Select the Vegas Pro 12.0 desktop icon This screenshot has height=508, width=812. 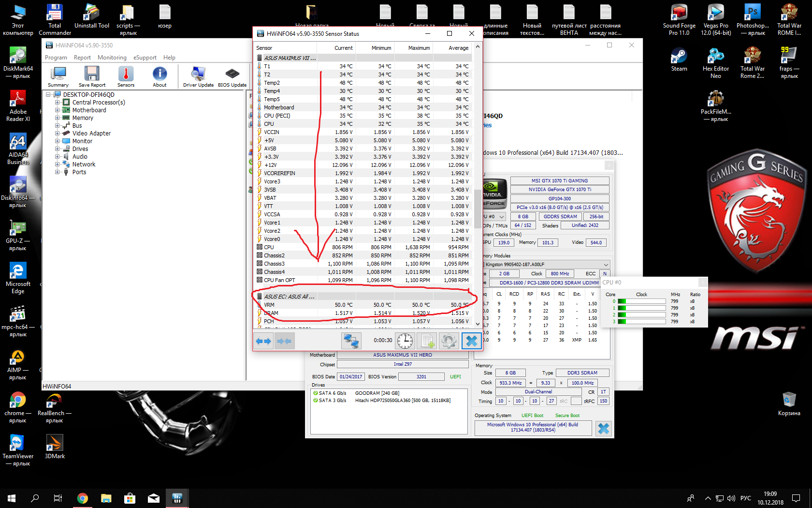click(x=716, y=20)
